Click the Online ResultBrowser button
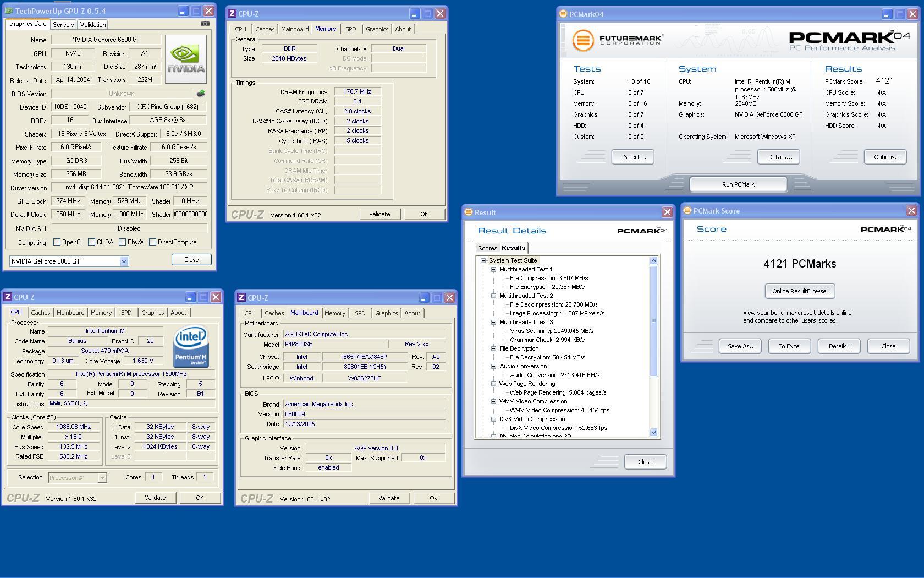This screenshot has height=578, width=924. pyautogui.click(x=800, y=291)
